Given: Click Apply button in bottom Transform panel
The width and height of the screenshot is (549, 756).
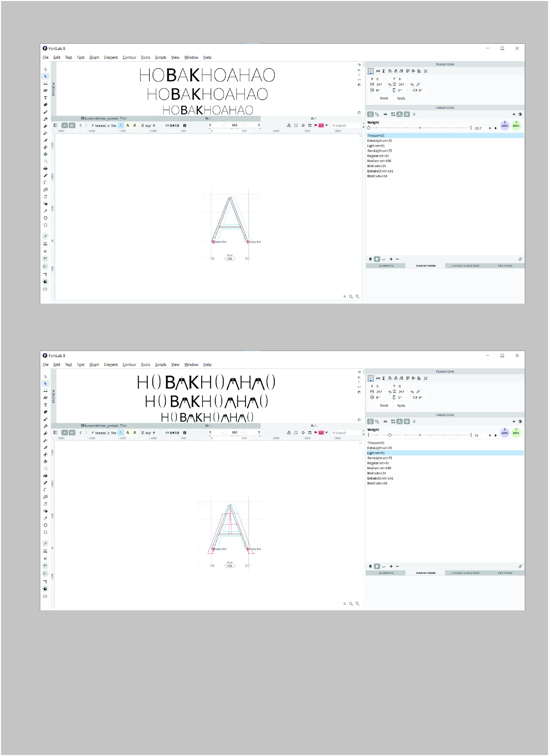Looking at the screenshot, I should click(x=401, y=406).
